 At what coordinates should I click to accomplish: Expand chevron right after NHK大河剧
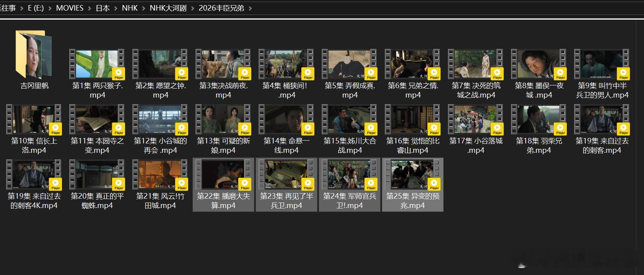[193, 8]
